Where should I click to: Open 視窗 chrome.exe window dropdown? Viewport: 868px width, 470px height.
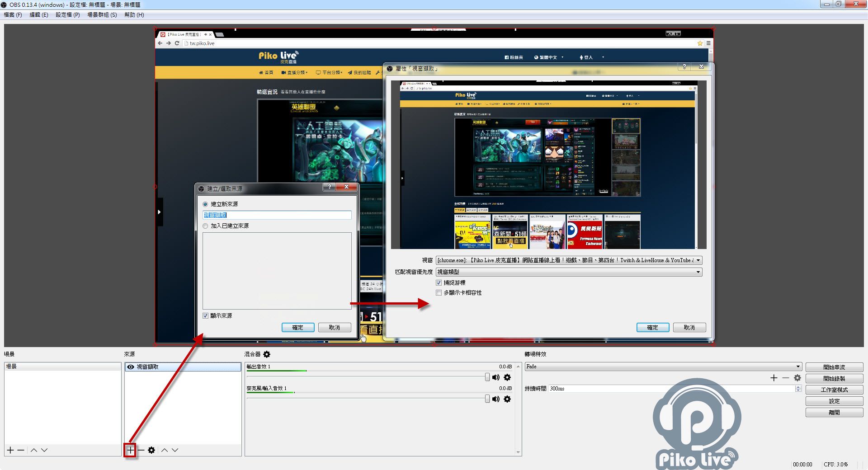[569, 260]
